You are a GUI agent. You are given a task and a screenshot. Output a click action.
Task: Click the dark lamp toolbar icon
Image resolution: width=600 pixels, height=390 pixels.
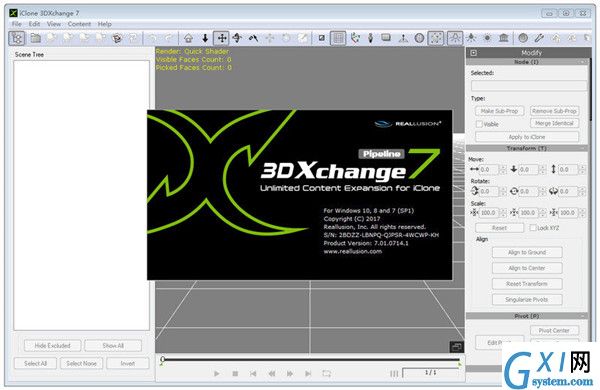[471, 38]
